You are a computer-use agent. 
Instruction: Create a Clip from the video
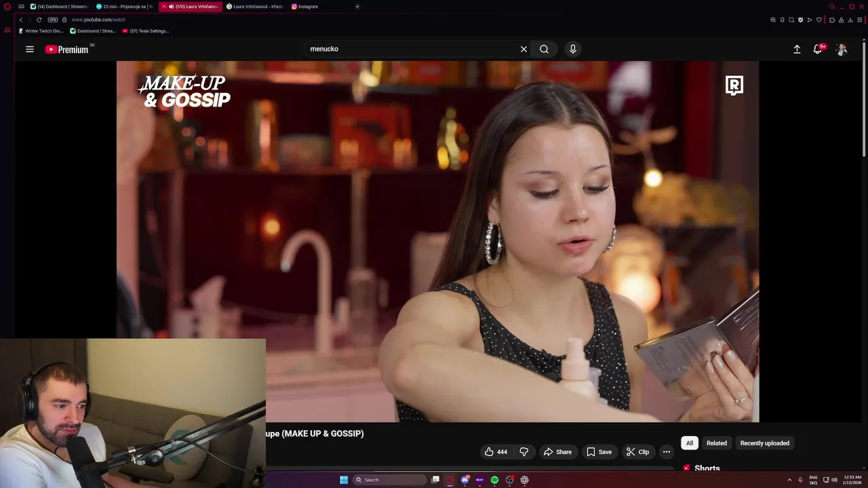(x=637, y=452)
